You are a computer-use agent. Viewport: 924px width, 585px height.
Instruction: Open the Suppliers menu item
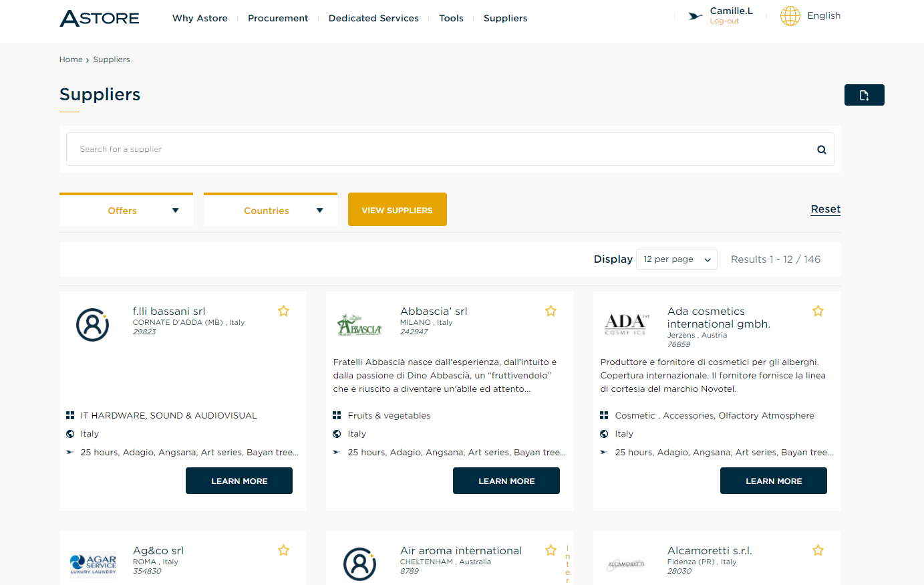tap(505, 18)
